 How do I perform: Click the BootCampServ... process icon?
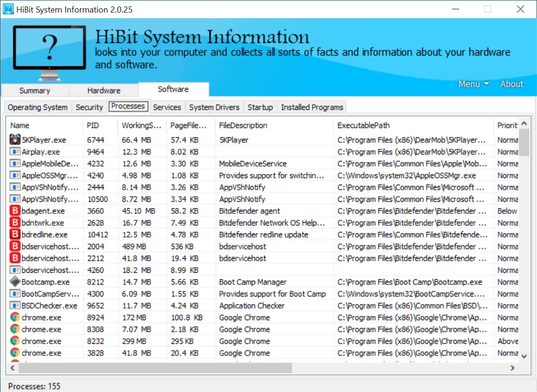tap(15, 294)
